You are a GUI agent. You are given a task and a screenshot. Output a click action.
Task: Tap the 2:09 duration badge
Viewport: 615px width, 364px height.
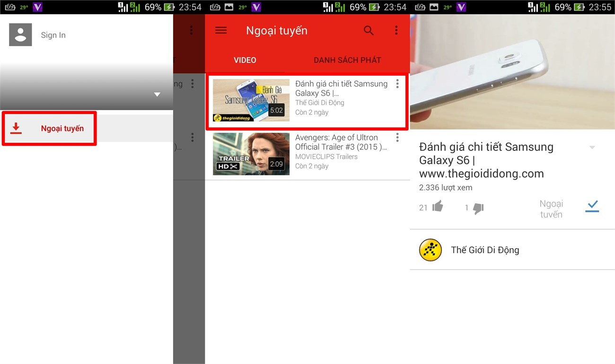276,165
